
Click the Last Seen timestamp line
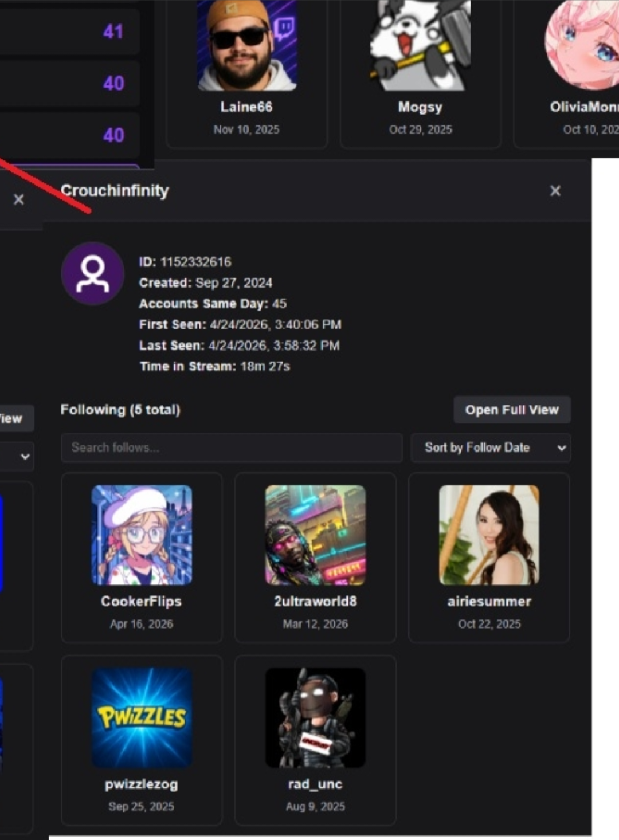[240, 345]
